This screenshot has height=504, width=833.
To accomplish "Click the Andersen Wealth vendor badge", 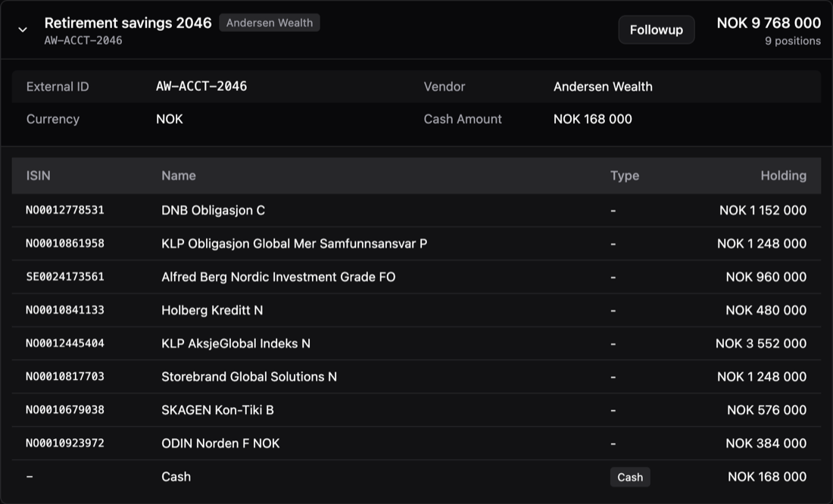I will 270,23.
